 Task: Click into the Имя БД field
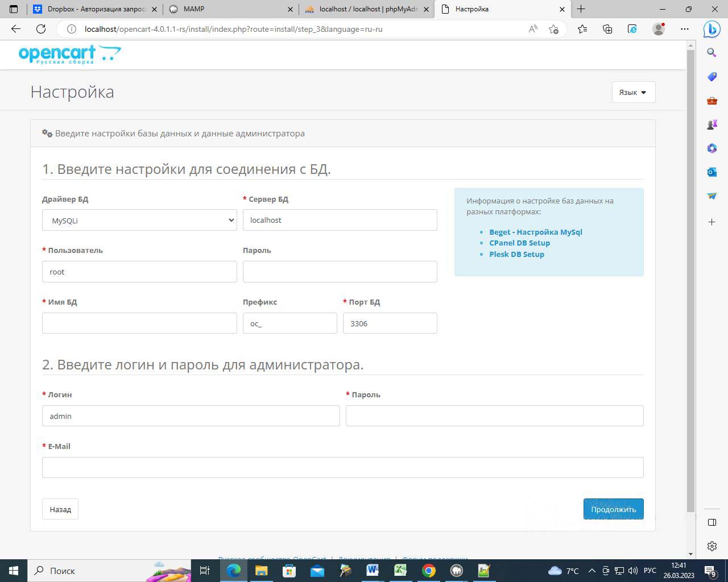[139, 323]
